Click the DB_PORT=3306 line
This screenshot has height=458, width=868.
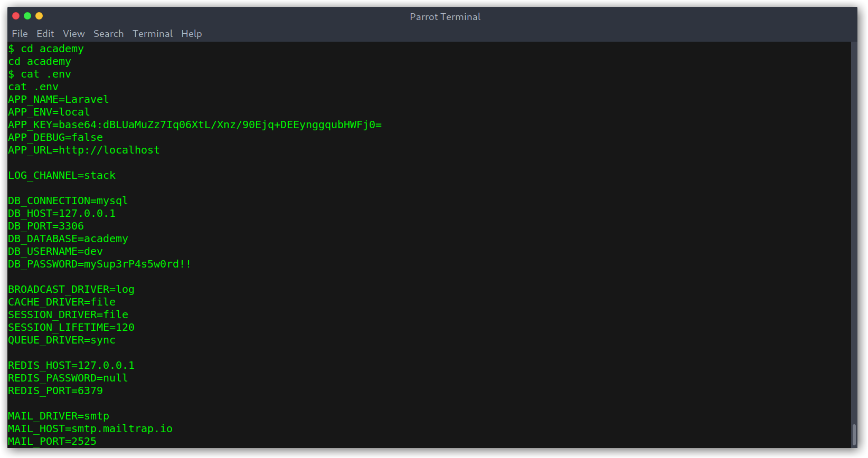pyautogui.click(x=46, y=226)
